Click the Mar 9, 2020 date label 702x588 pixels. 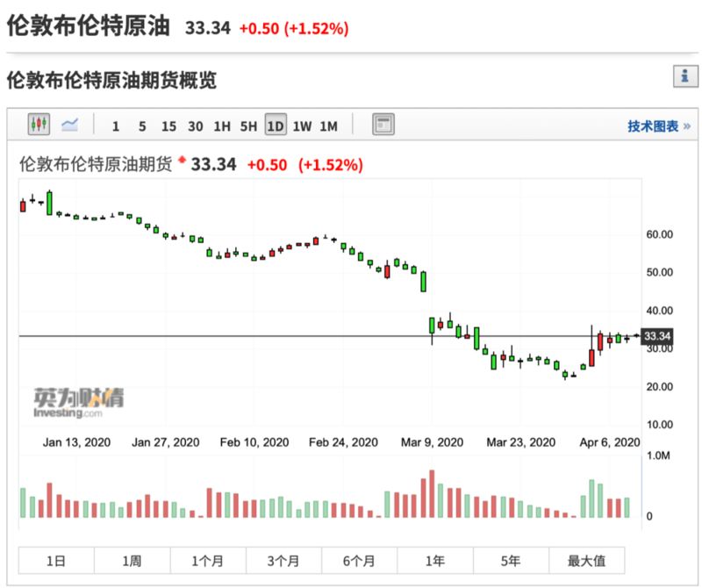pyautogui.click(x=432, y=442)
